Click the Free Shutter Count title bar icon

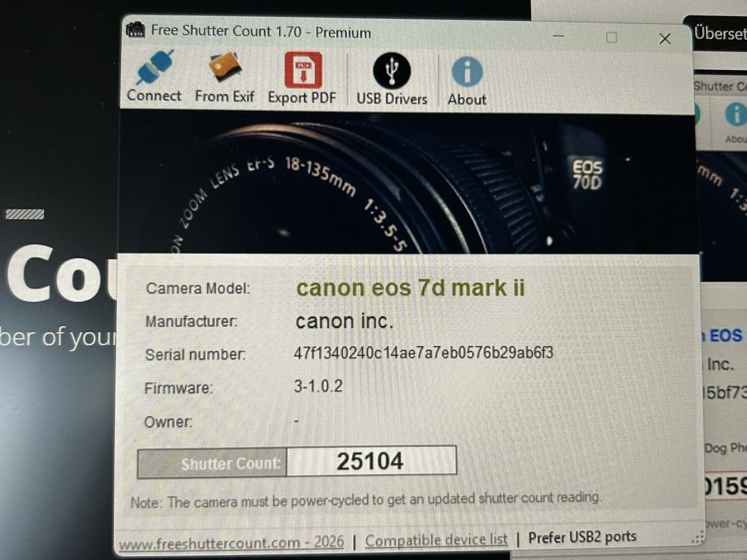point(134,30)
